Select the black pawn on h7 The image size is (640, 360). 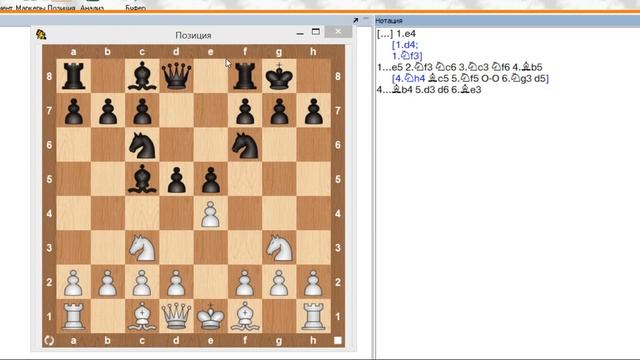313,110
